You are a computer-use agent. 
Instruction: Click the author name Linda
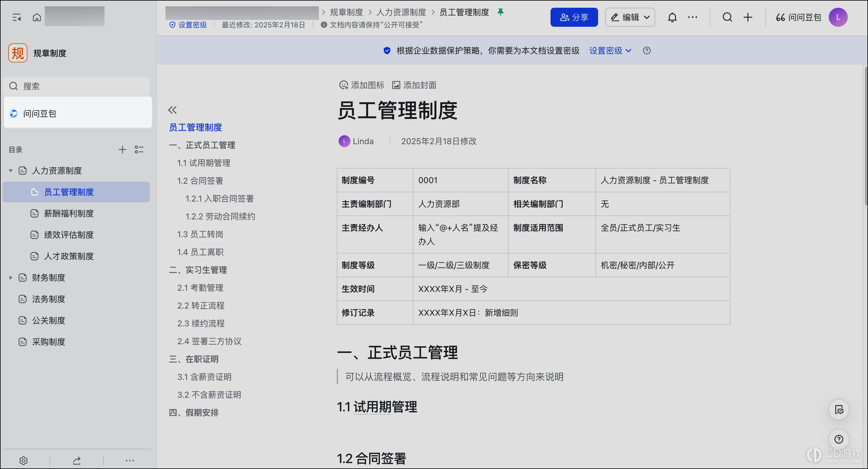coord(363,141)
